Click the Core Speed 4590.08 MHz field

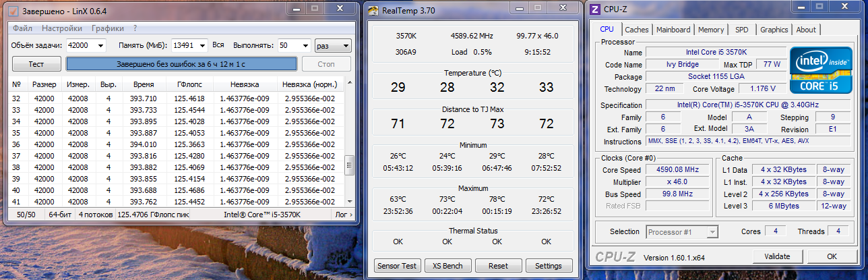677,170
